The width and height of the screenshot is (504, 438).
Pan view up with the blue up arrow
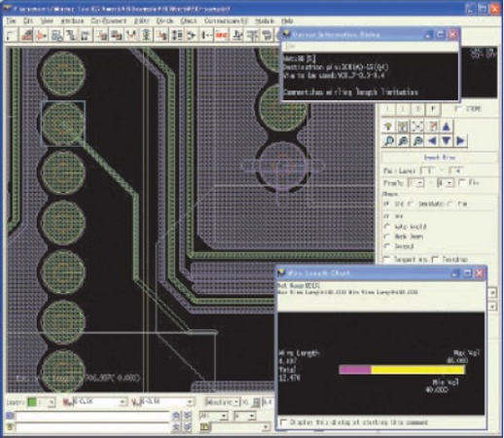[x=447, y=126]
